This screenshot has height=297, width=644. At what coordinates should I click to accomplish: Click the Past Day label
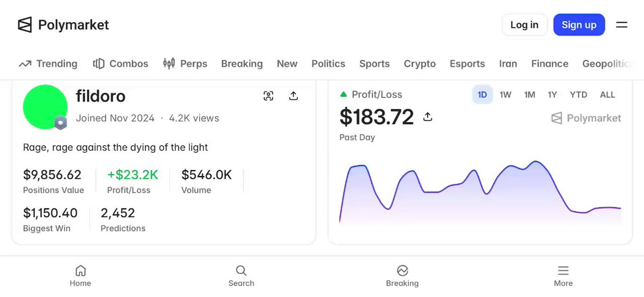[357, 137]
